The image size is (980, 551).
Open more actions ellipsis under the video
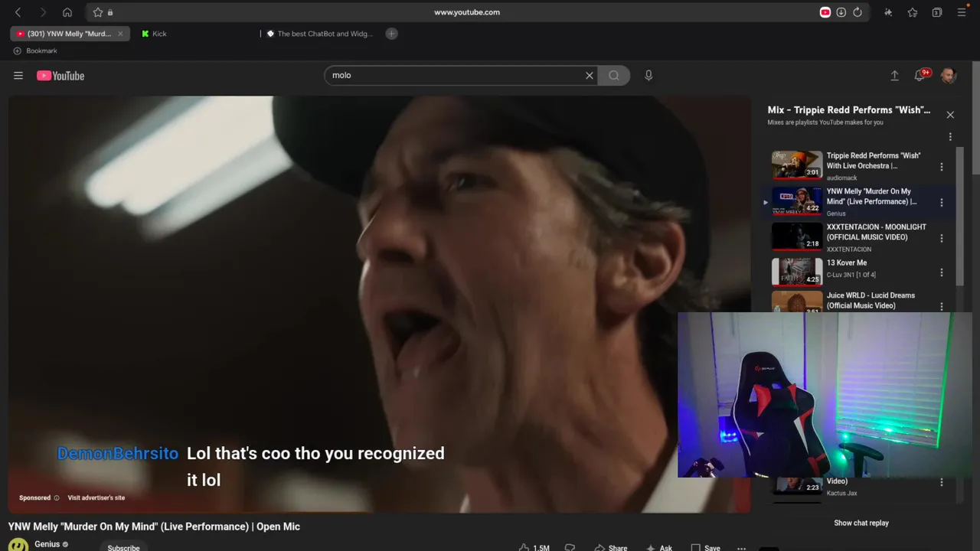pyautogui.click(x=741, y=548)
